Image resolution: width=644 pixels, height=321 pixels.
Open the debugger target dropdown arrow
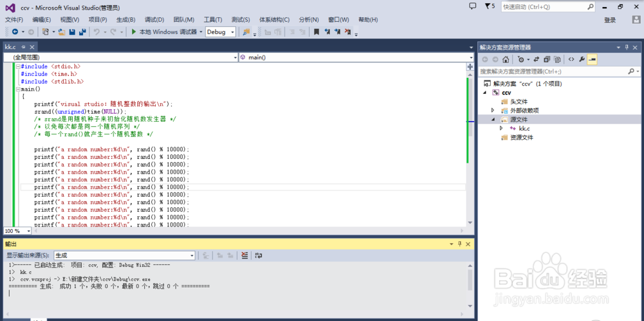201,32
